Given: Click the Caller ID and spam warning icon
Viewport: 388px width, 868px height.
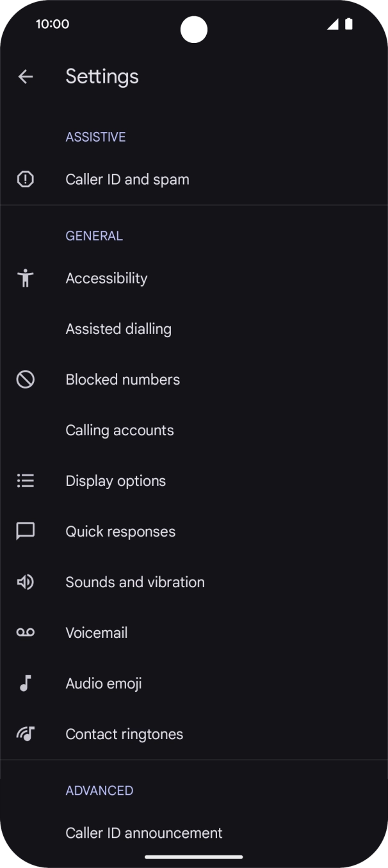Looking at the screenshot, I should 25,179.
